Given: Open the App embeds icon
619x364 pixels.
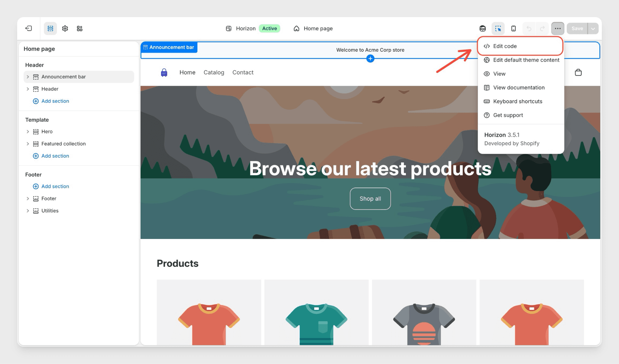Looking at the screenshot, I should [x=79, y=28].
